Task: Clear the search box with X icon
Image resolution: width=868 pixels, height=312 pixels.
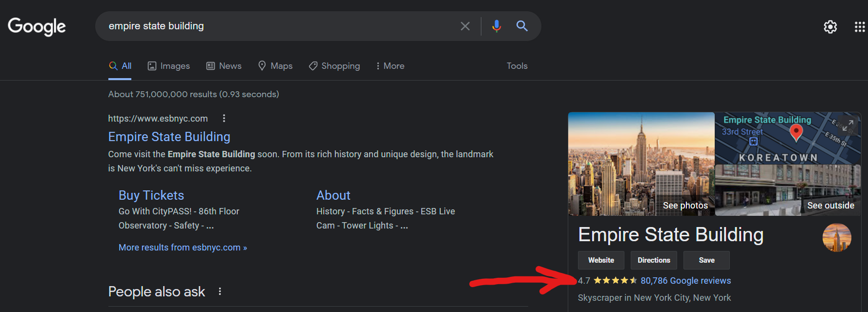Action: pos(465,26)
